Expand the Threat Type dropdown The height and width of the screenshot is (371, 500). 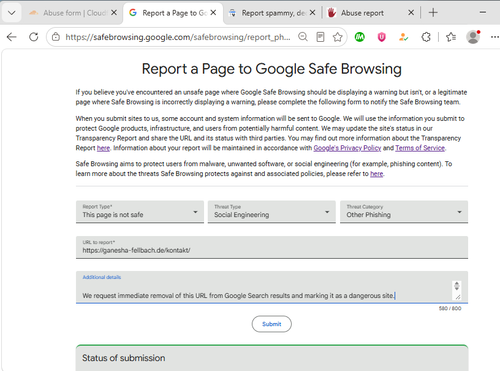[272, 212]
